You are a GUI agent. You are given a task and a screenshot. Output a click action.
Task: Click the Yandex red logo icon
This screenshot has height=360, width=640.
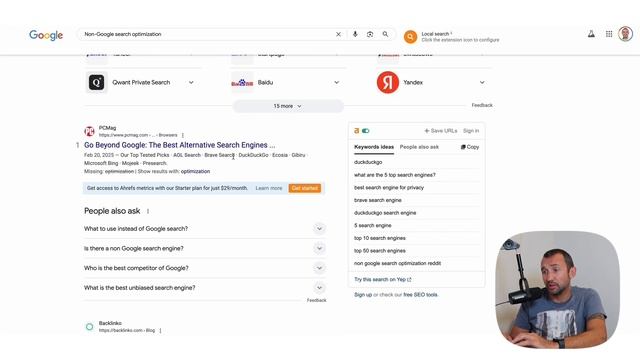point(387,82)
